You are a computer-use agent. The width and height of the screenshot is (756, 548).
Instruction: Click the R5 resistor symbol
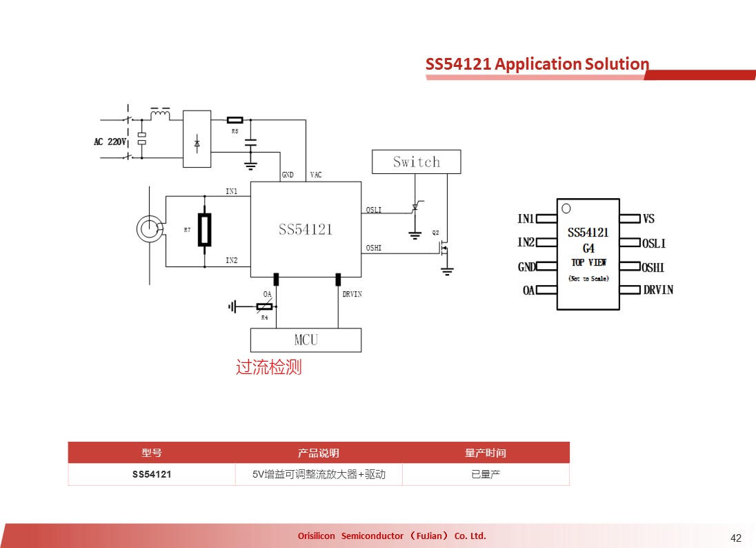(x=235, y=119)
